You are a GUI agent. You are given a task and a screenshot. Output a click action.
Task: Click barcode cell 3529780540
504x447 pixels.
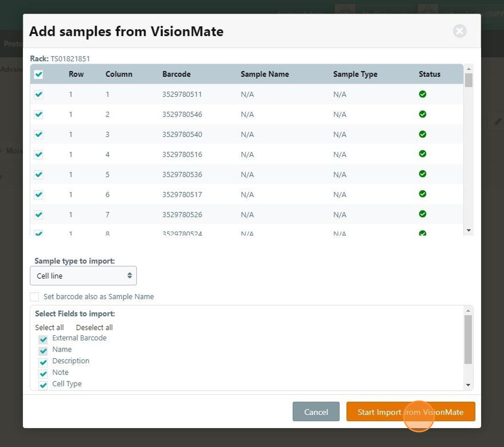pos(182,135)
